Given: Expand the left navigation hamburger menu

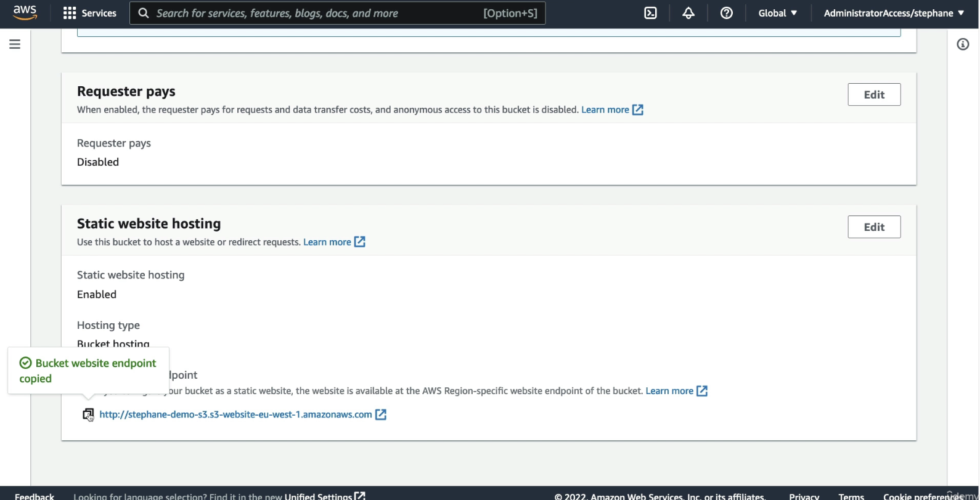Looking at the screenshot, I should [15, 44].
